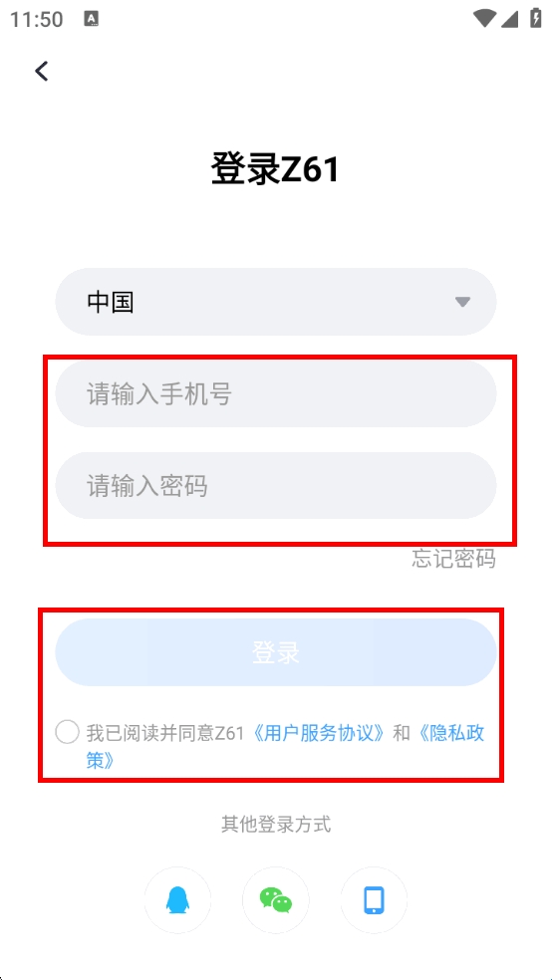Expand the region list via gray triangle

pos(462,303)
